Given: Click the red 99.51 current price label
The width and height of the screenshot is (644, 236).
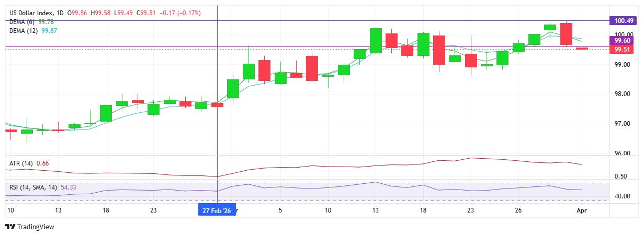Looking at the screenshot, I should 622,50.
